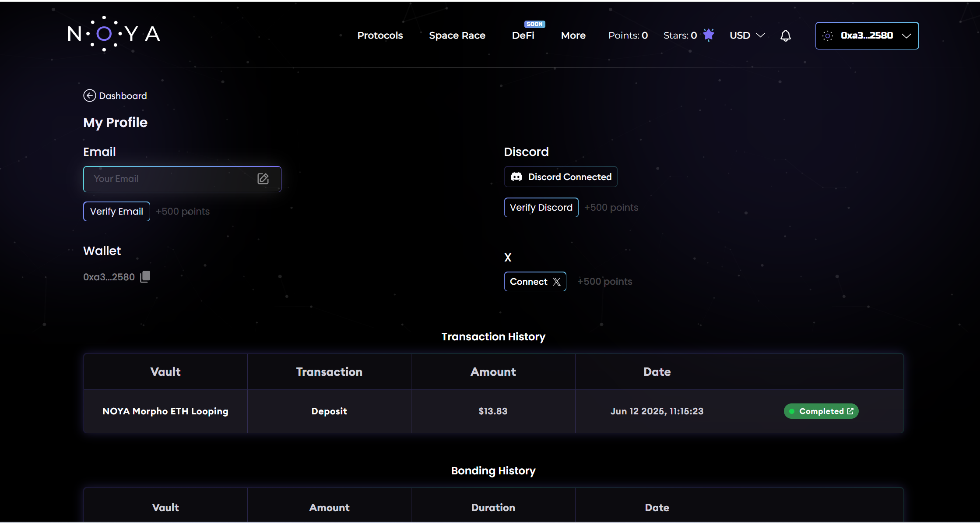Open the USD currency dropdown
Image resolution: width=980 pixels, height=523 pixels.
click(x=747, y=35)
